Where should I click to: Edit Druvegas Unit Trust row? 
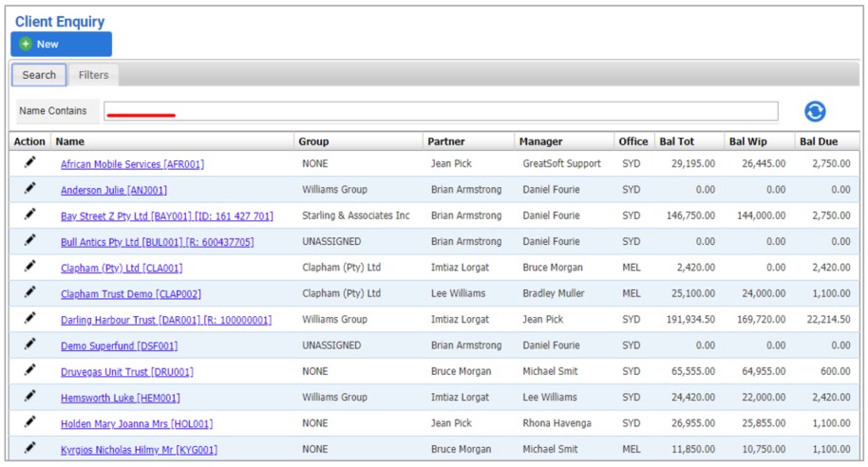point(29,370)
